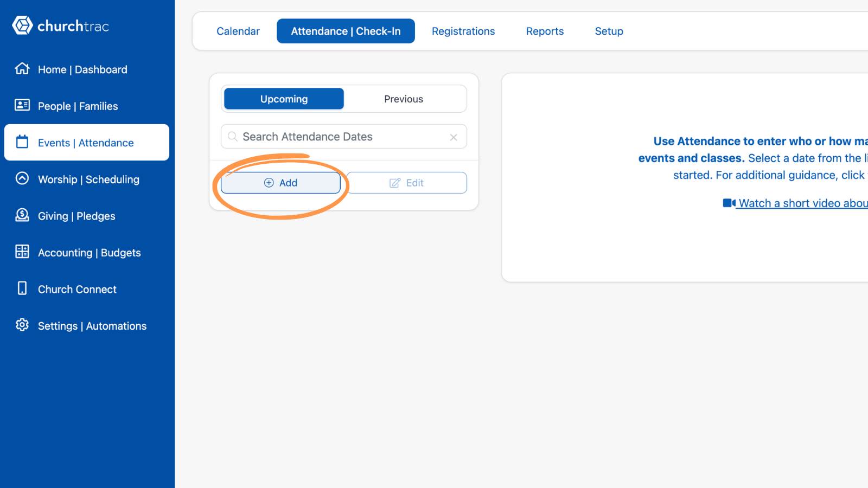Navigate to Giving | Pledges
This screenshot has width=868, height=488.
(x=87, y=216)
